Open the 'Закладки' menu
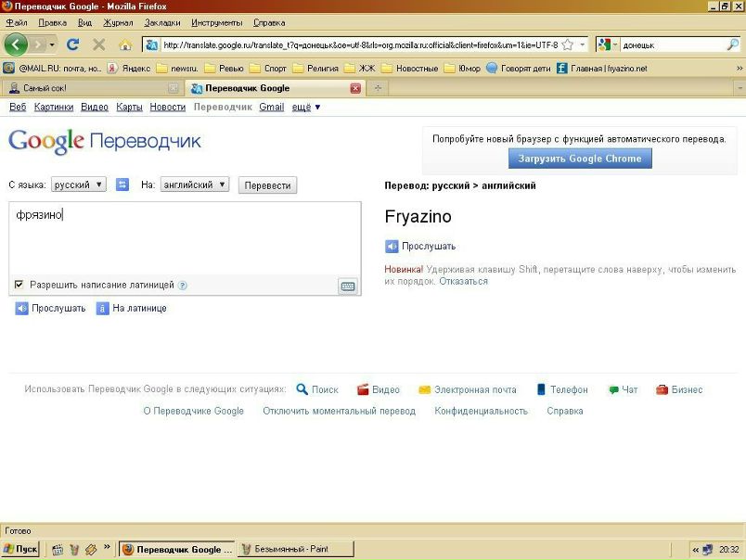 coord(162,21)
